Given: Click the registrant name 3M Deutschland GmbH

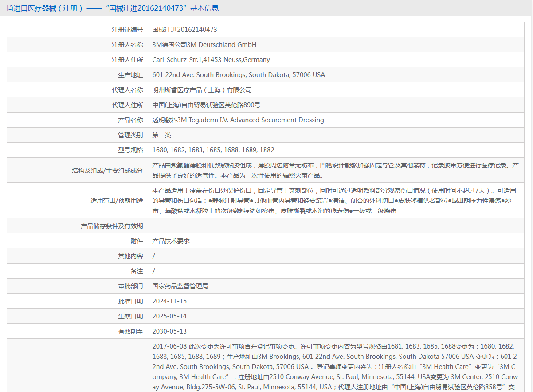Looking at the screenshot, I should coord(204,45).
